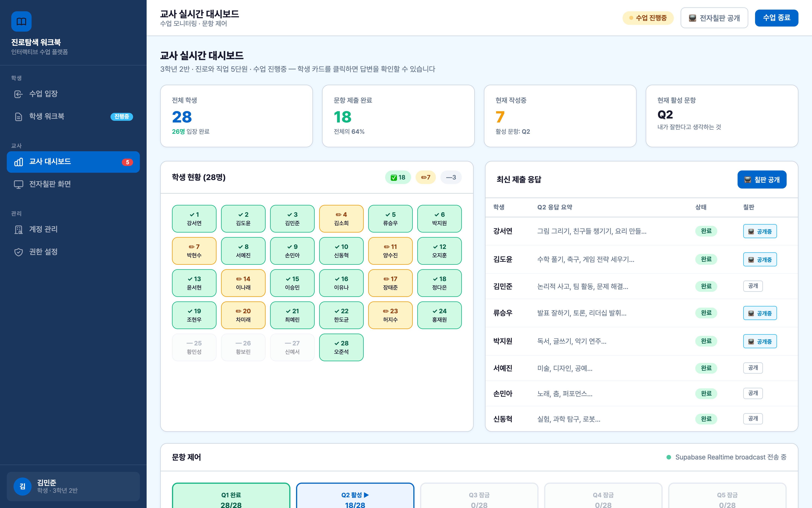This screenshot has height=508, width=812.
Task: Click the 학생 워크북 document icon
Action: click(18, 117)
